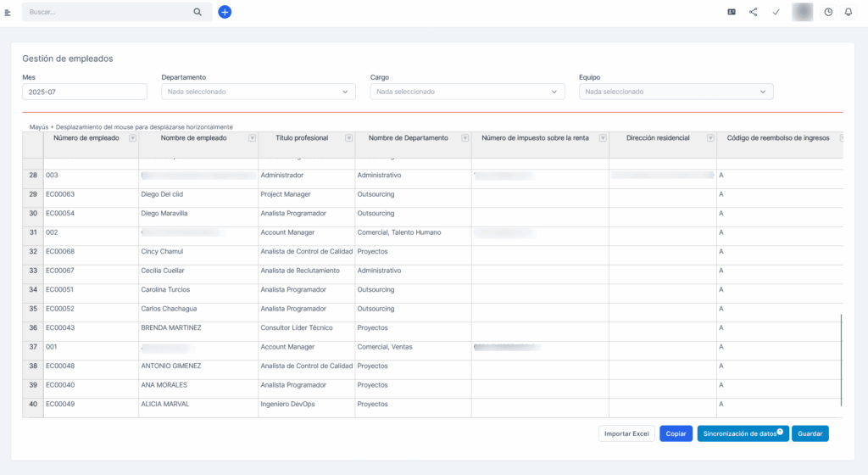Expand the Departamento dropdown
The image size is (868, 475).
point(258,92)
